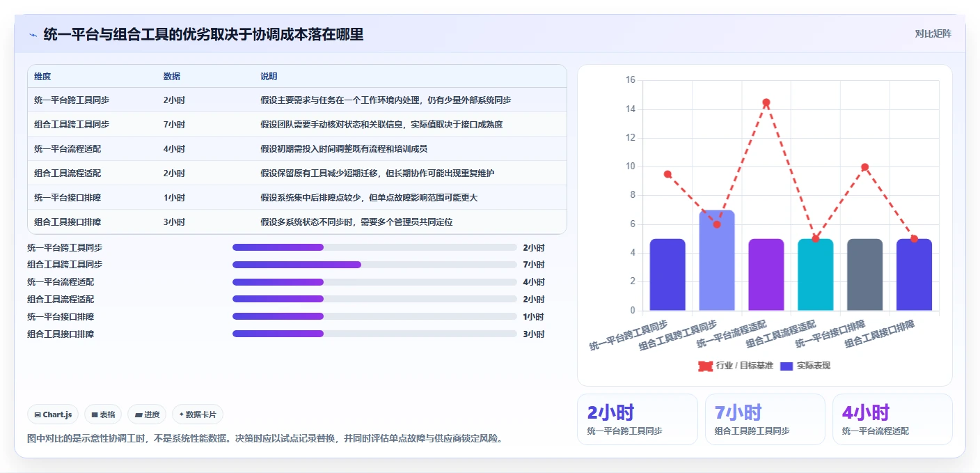Select table row 组合工具流程适配
The image size is (980, 473).
pyautogui.click(x=297, y=173)
